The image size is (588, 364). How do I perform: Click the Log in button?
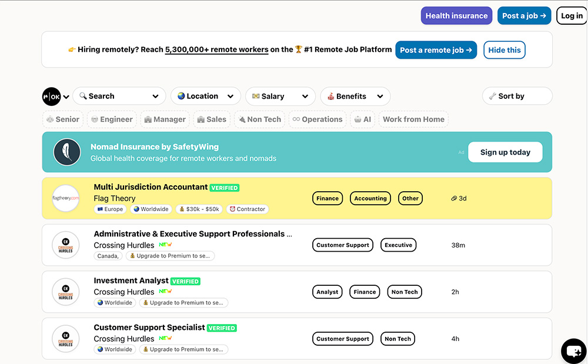click(572, 16)
